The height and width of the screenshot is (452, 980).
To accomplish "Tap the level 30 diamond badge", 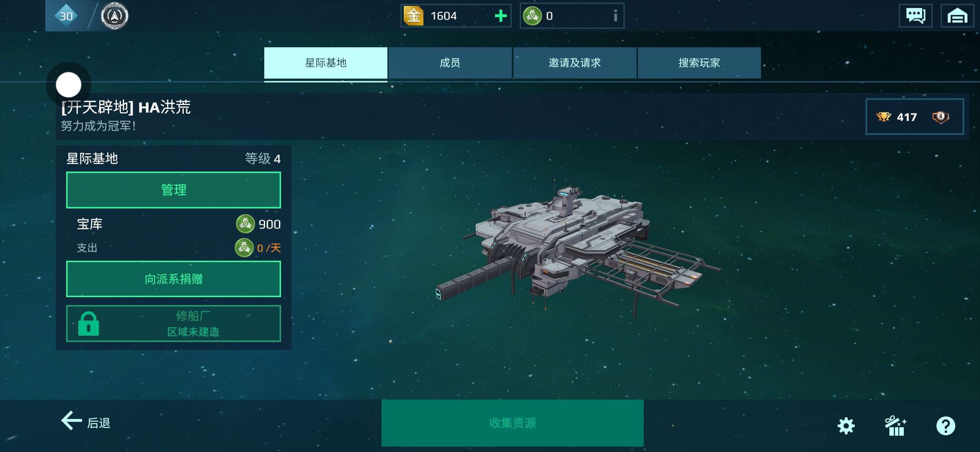I will coord(66,16).
